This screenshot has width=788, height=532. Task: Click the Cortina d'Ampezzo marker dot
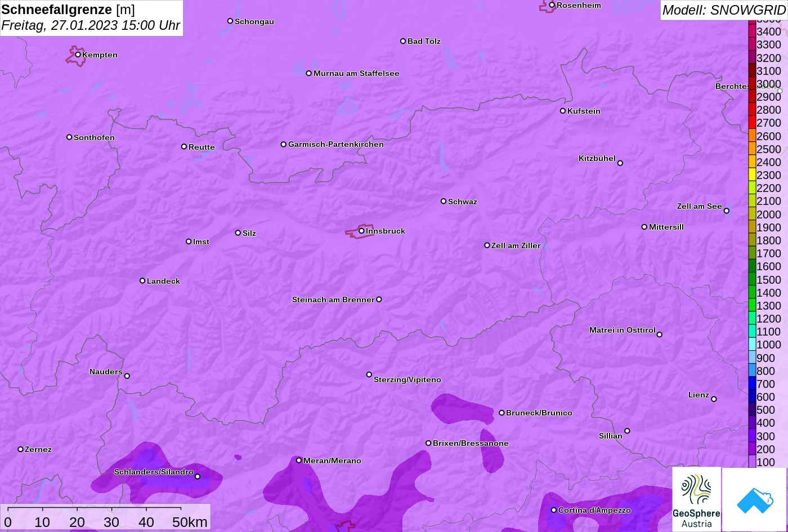tap(554, 510)
